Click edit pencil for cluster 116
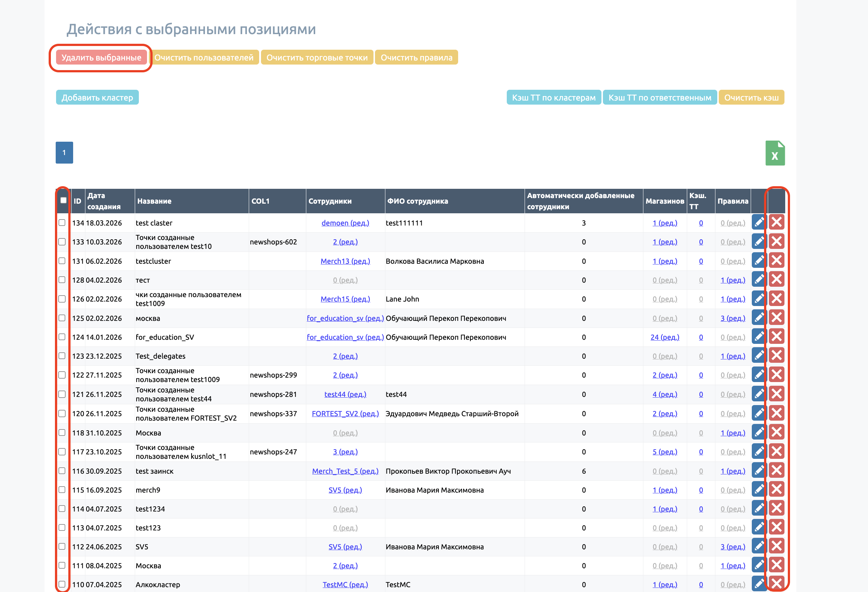 pyautogui.click(x=758, y=471)
